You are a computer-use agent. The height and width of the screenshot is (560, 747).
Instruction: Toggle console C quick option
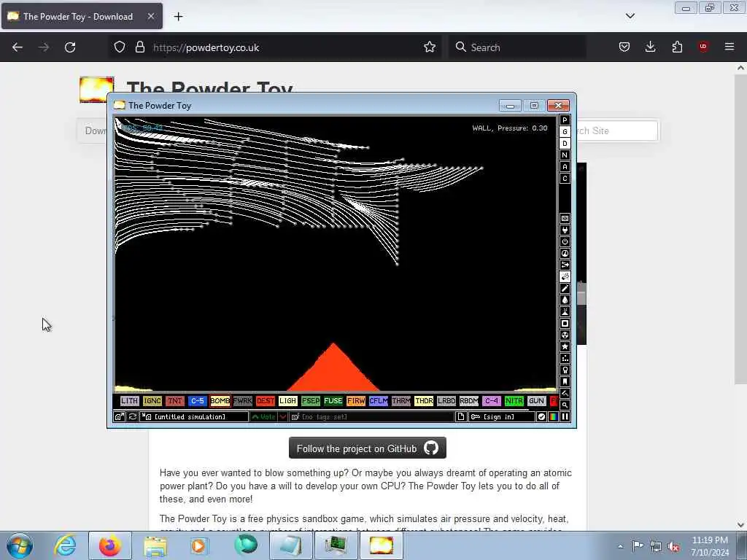pyautogui.click(x=565, y=179)
